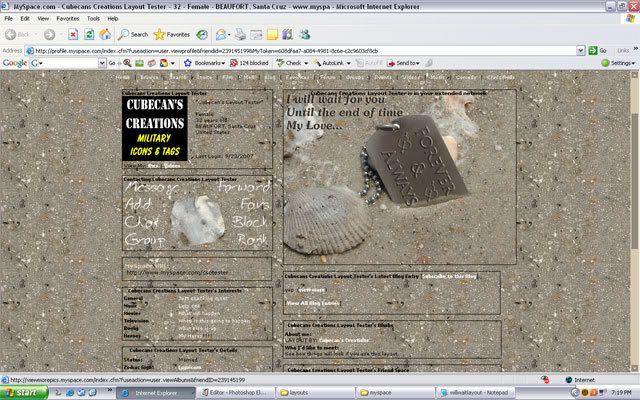The image size is (640, 400).
Task: Click into the Google toolbar search box
Action: (70, 63)
